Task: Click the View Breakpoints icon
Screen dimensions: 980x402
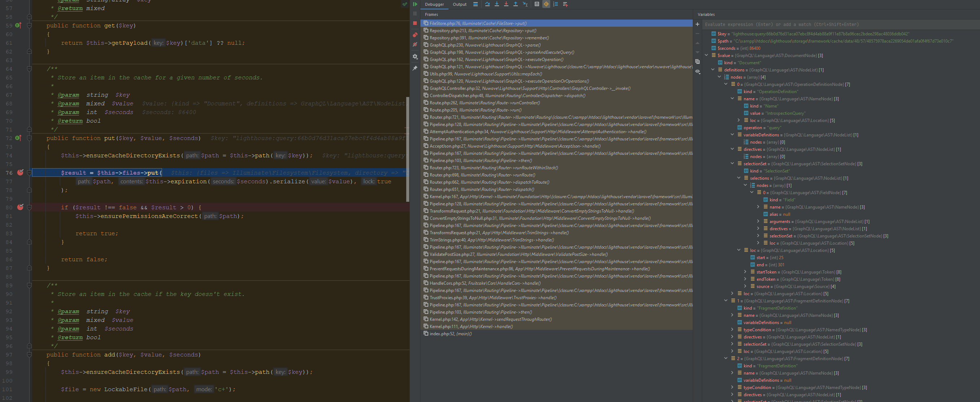Action: [x=415, y=35]
